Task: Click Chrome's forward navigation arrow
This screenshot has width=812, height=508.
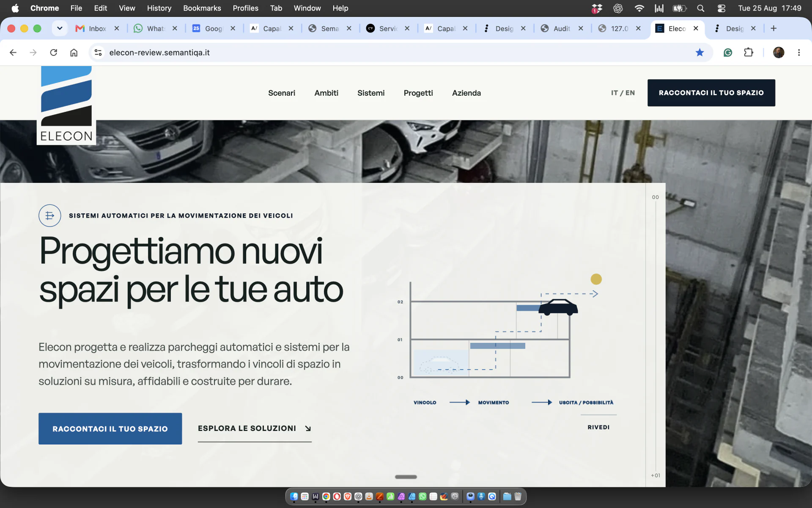Action: coord(33,52)
